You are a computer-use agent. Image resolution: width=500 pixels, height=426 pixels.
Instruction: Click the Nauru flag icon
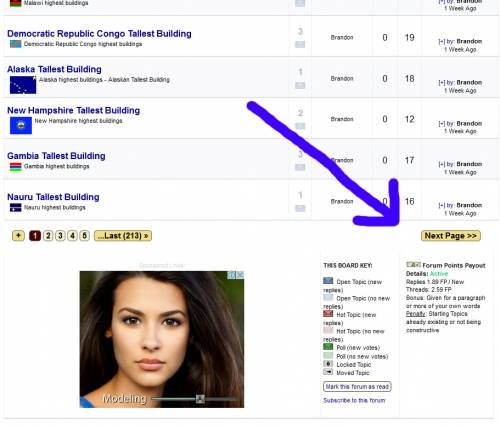pyautogui.click(x=16, y=207)
